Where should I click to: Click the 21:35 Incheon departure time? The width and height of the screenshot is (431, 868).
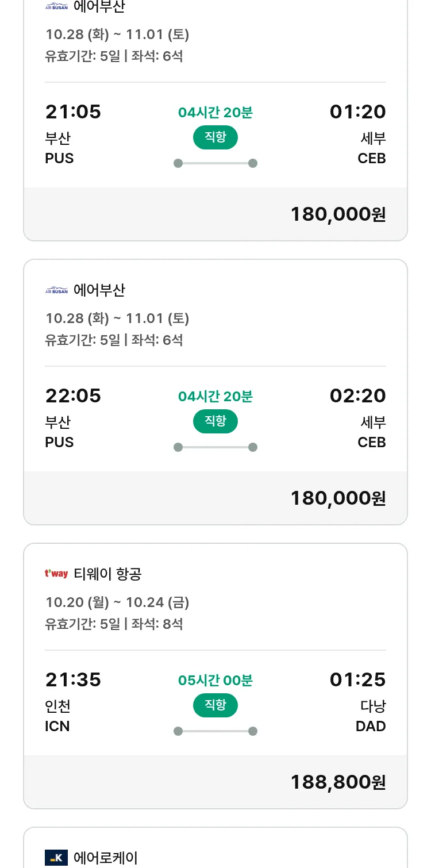pos(73,679)
